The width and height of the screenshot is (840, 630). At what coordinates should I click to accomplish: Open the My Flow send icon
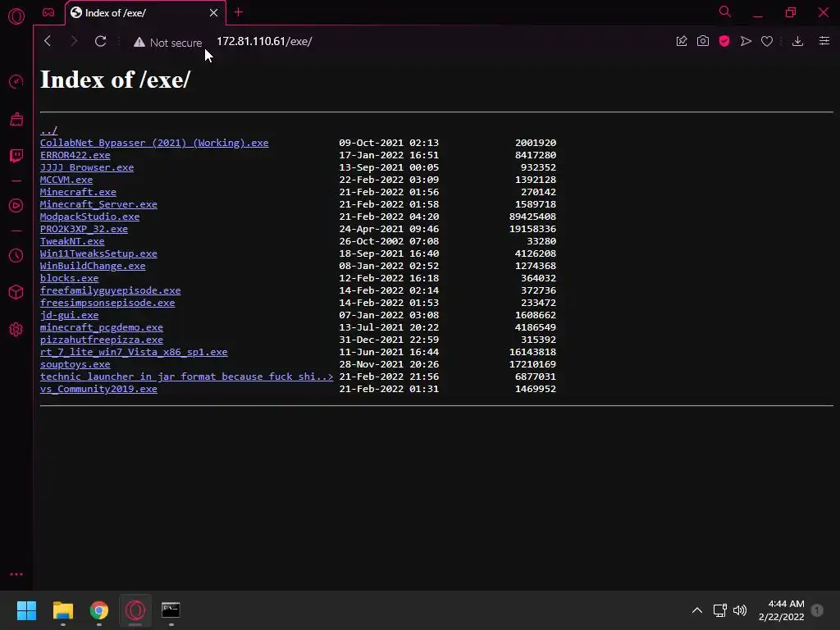coord(746,41)
